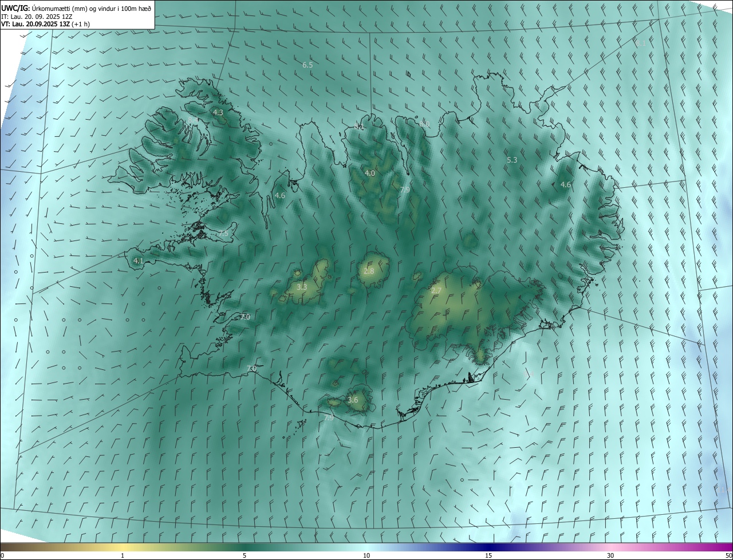Click the 2.7 value on the map
The width and height of the screenshot is (733, 560).
[x=436, y=291]
